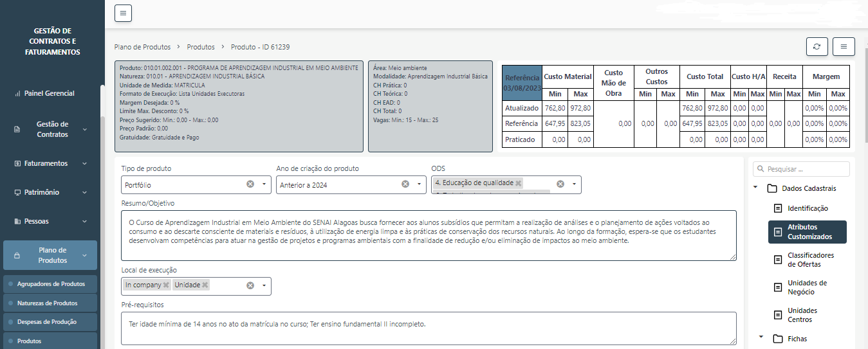This screenshot has width=868, height=349.
Task: Open the top-right list menu icon
Action: pos(843,47)
